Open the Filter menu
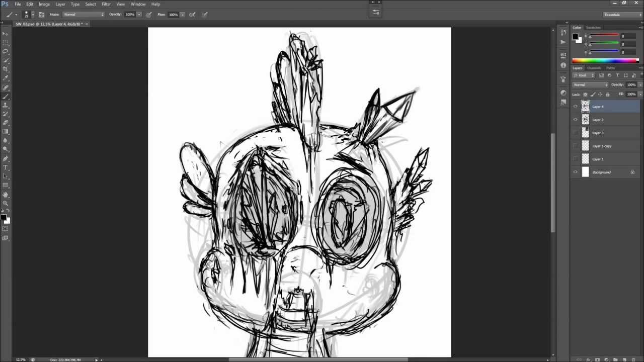 (x=106, y=4)
